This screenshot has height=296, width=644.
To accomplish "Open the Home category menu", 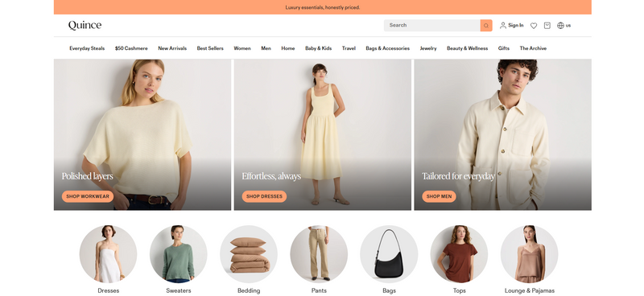I will (288, 48).
